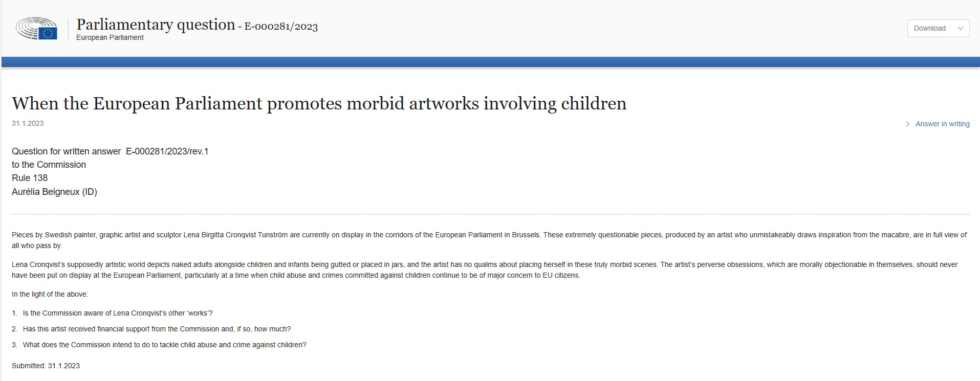Click the European Parliament logo icon

(x=36, y=28)
